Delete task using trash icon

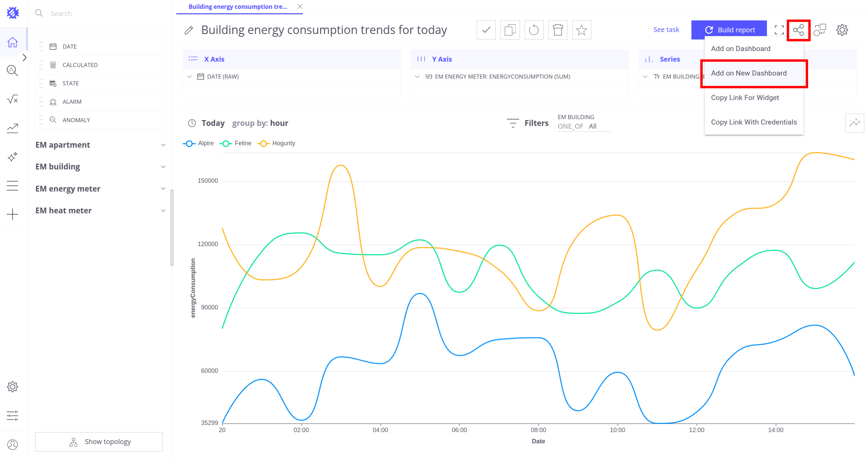coord(558,30)
